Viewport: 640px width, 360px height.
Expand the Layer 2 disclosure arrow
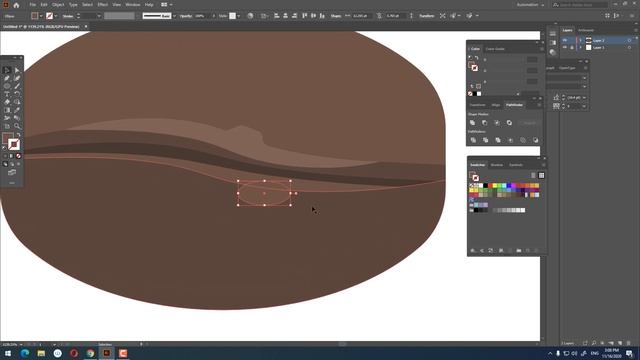click(580, 40)
